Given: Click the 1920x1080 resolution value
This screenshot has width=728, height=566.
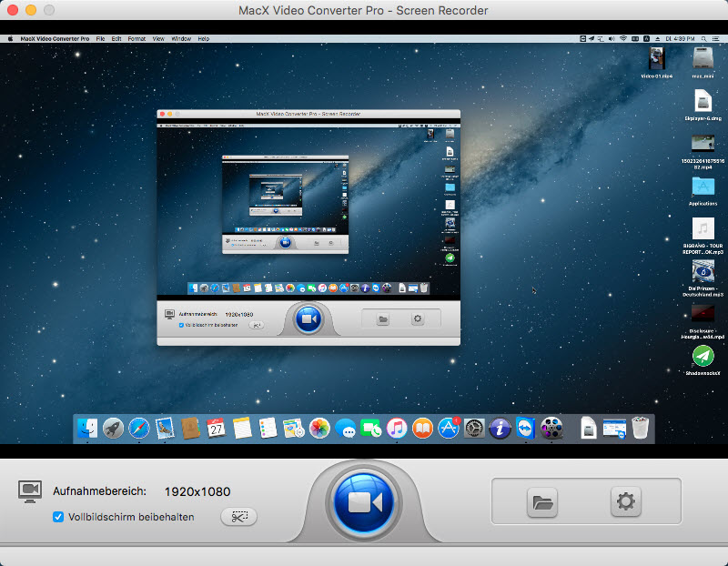Looking at the screenshot, I should (x=197, y=491).
